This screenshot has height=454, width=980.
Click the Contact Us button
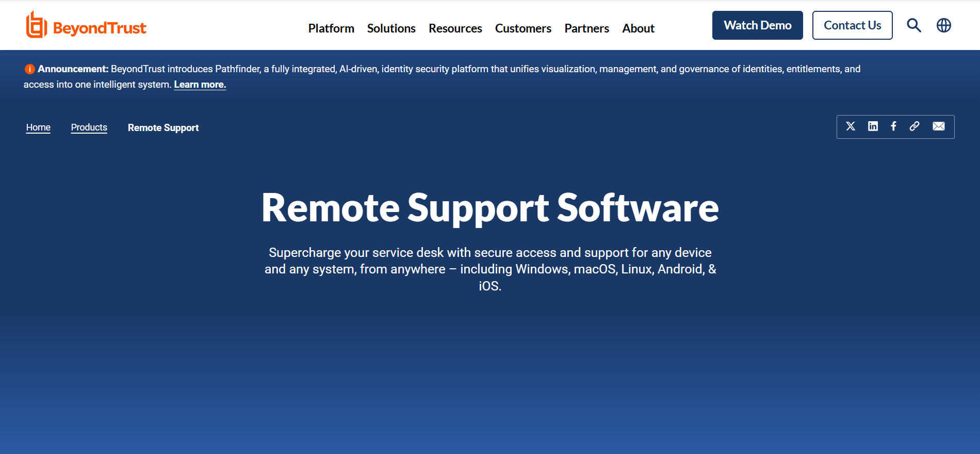tap(853, 25)
